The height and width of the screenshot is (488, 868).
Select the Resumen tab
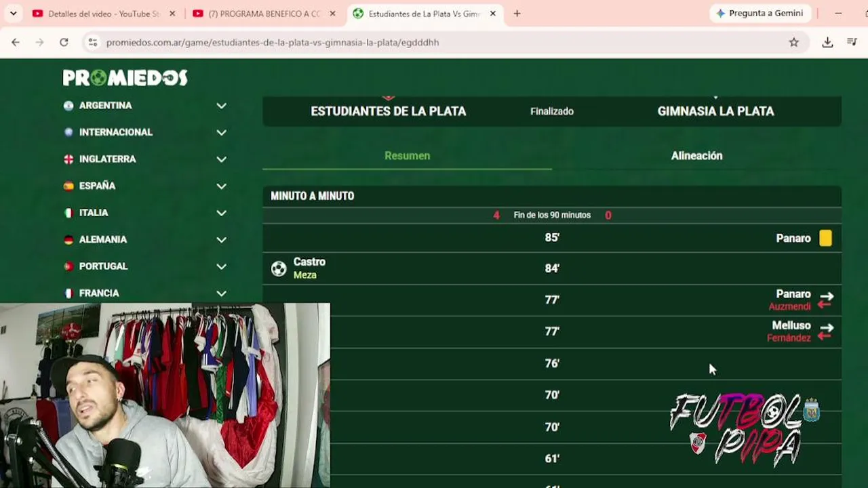click(x=407, y=156)
